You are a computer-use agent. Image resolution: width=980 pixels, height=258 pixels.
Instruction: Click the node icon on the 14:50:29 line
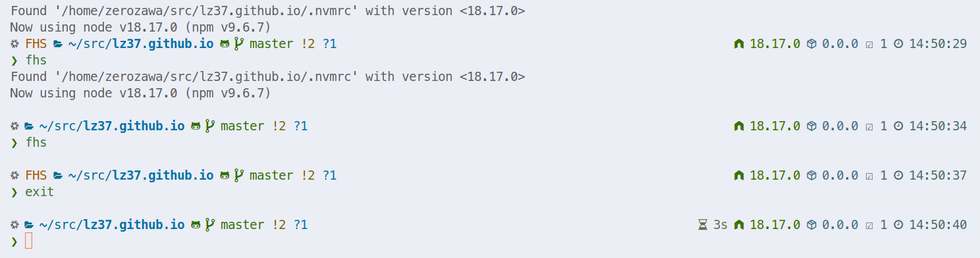739,44
